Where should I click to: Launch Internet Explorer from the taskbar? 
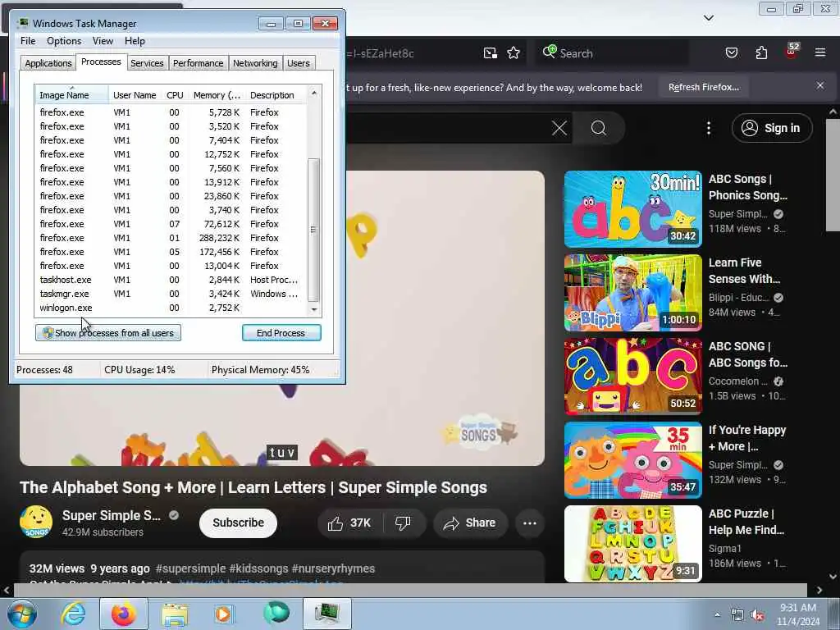[x=73, y=614]
